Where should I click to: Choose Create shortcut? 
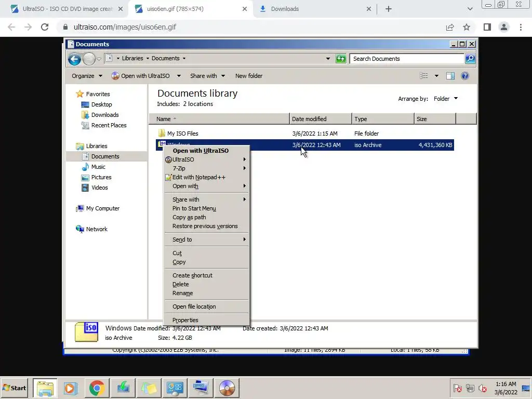tap(207, 275)
